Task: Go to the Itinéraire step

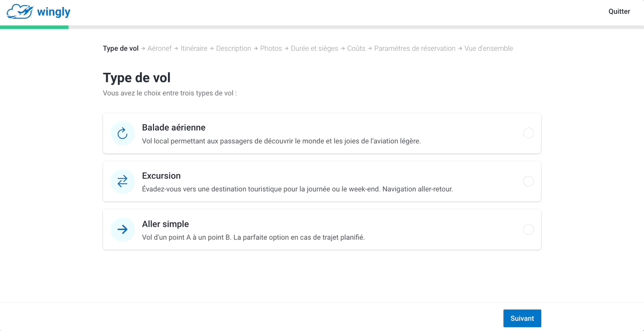Action: point(194,49)
